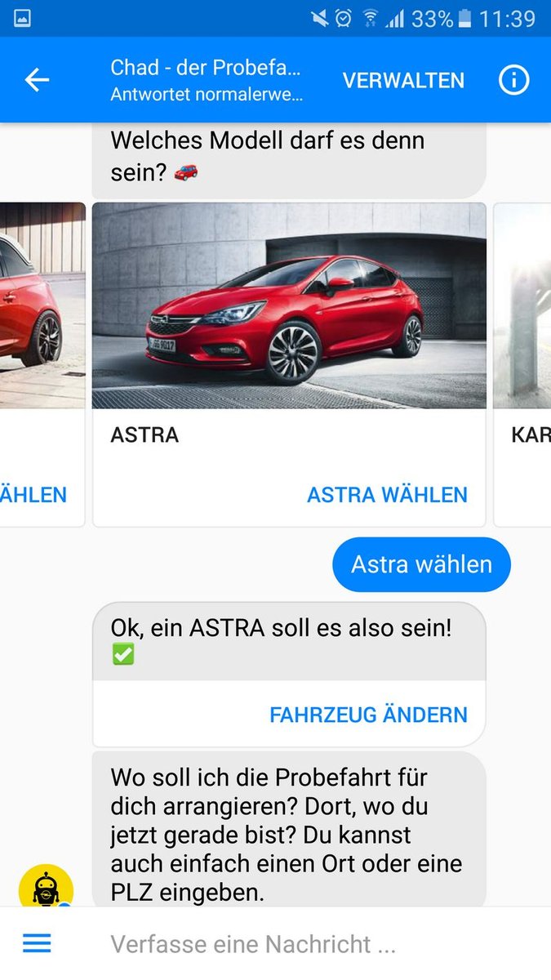Tap the alarm clock icon in the status bar
551x980 pixels.
click(x=344, y=18)
